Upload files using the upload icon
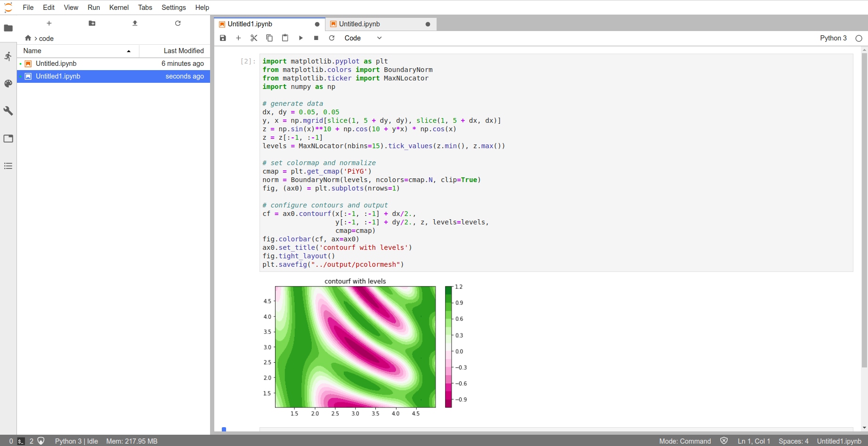 [135, 23]
